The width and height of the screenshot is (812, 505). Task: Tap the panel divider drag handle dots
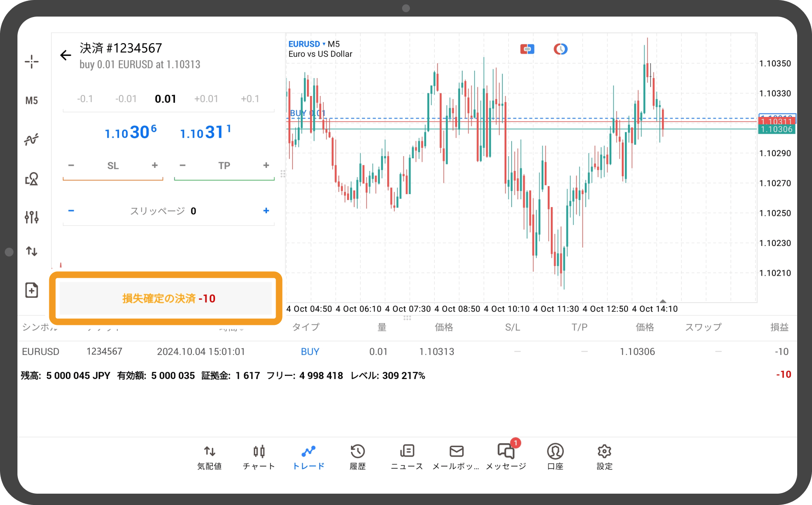point(283,174)
